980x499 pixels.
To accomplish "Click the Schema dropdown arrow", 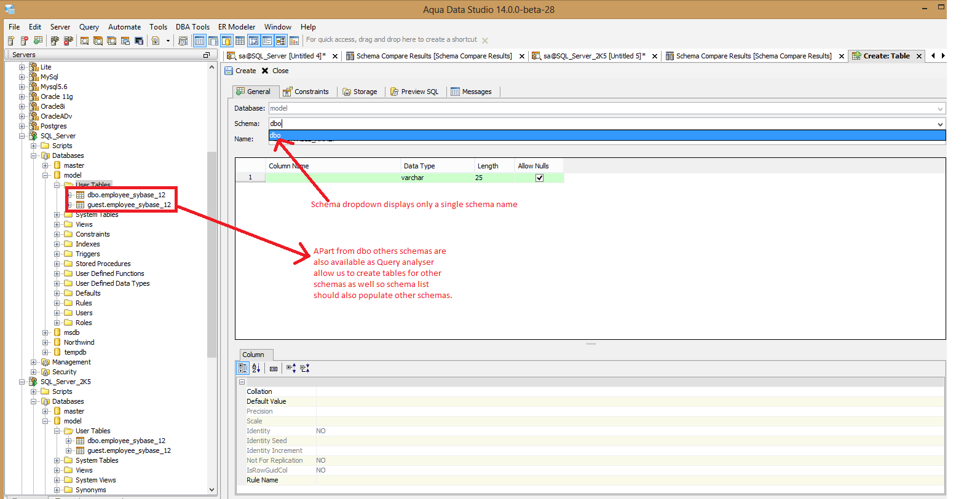I will (940, 124).
